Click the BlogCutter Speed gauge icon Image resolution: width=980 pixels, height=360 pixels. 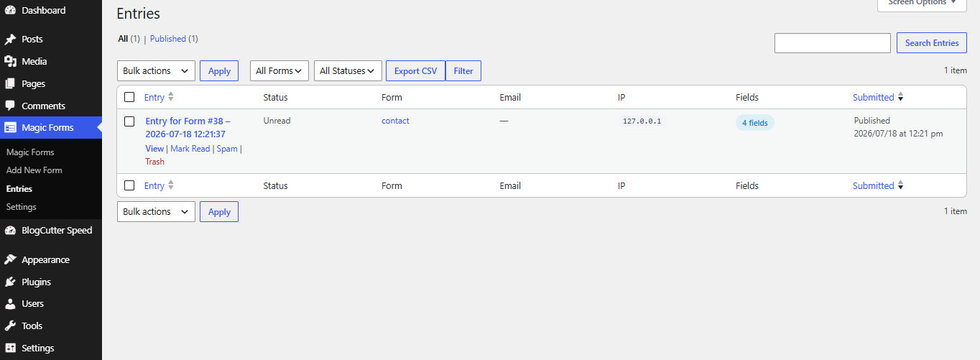click(10, 231)
